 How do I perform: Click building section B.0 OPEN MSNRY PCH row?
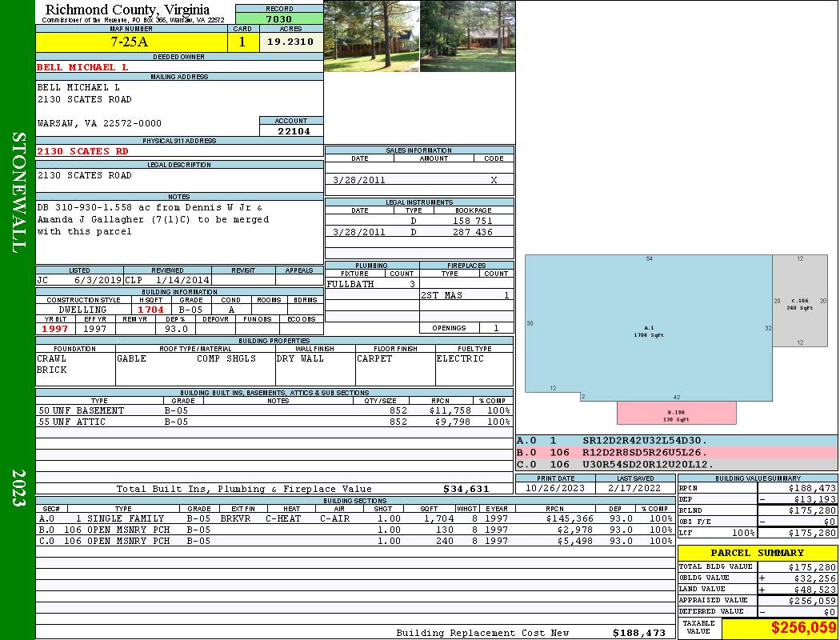click(x=355, y=530)
